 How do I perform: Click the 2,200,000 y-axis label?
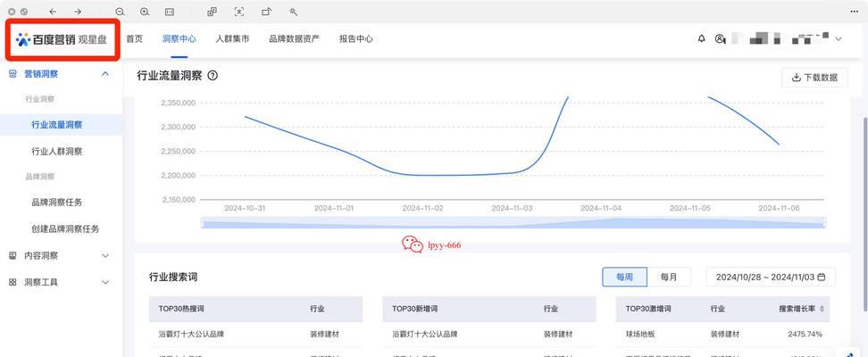click(x=179, y=175)
